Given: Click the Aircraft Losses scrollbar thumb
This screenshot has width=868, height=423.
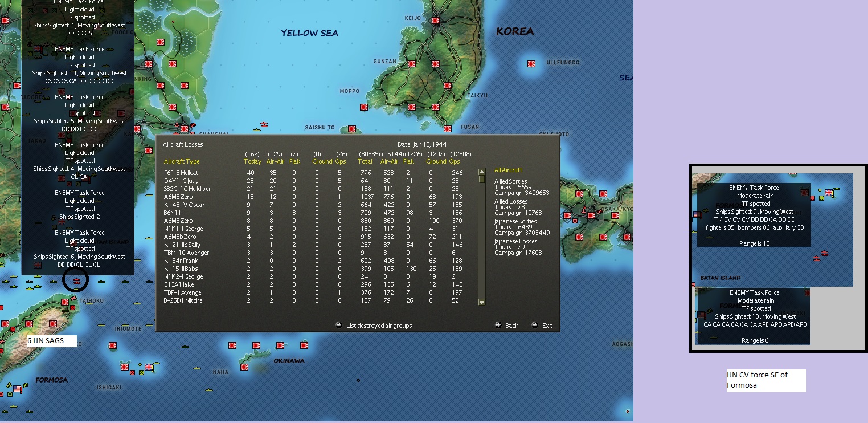Looking at the screenshot, I should click(x=481, y=179).
